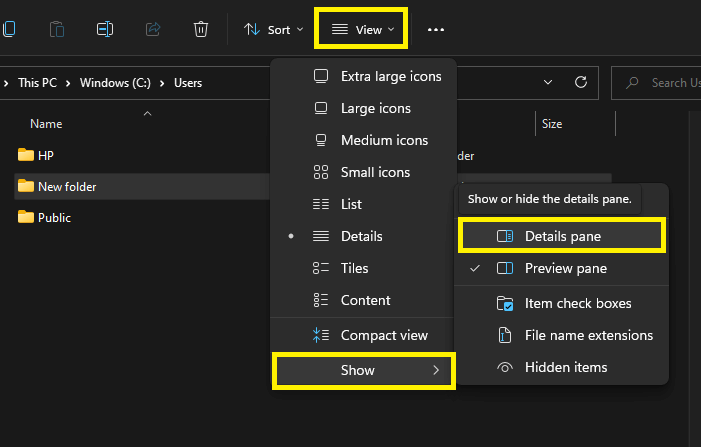Image resolution: width=701 pixels, height=447 pixels.
Task: Choose Extra large icons layout
Action: click(x=389, y=76)
